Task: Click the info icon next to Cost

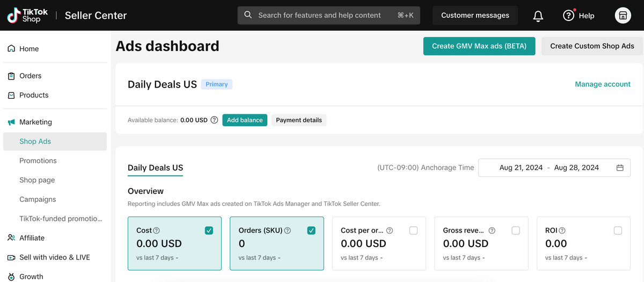Action: [x=157, y=230]
